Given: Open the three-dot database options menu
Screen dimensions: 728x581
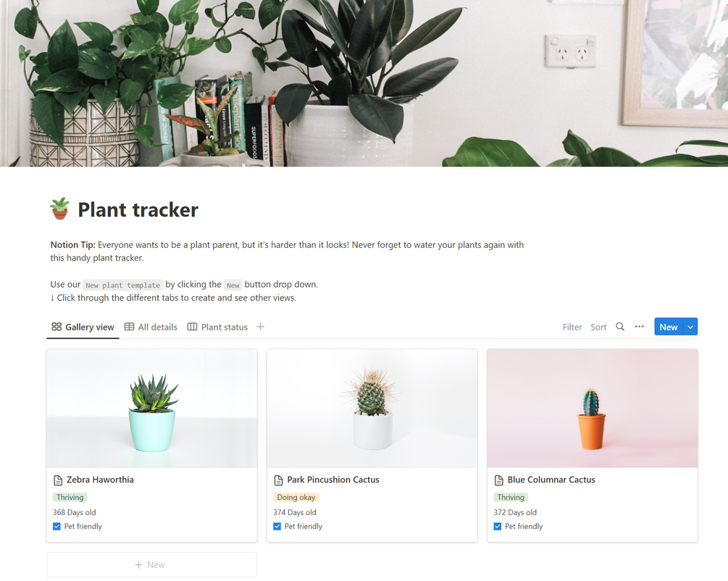Looking at the screenshot, I should (640, 327).
